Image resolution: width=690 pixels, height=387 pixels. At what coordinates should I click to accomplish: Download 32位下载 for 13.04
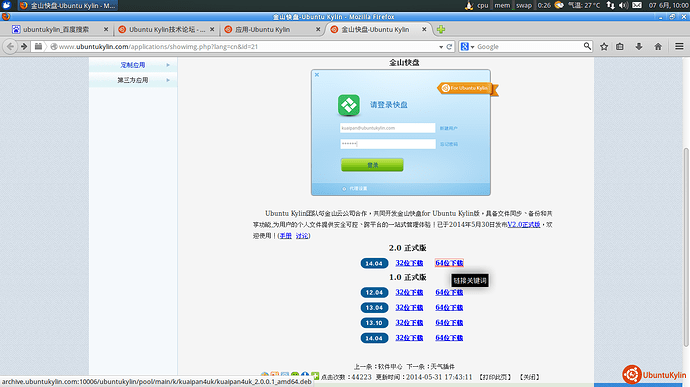click(x=409, y=307)
